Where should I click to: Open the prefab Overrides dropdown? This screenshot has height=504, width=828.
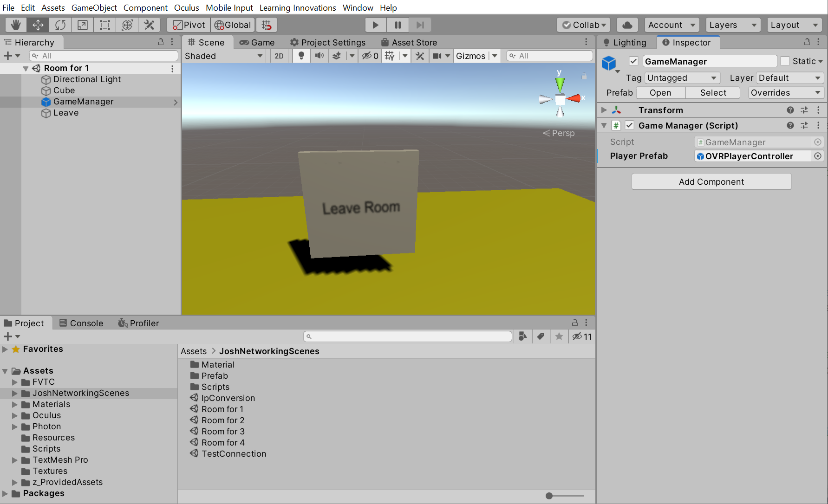(786, 92)
